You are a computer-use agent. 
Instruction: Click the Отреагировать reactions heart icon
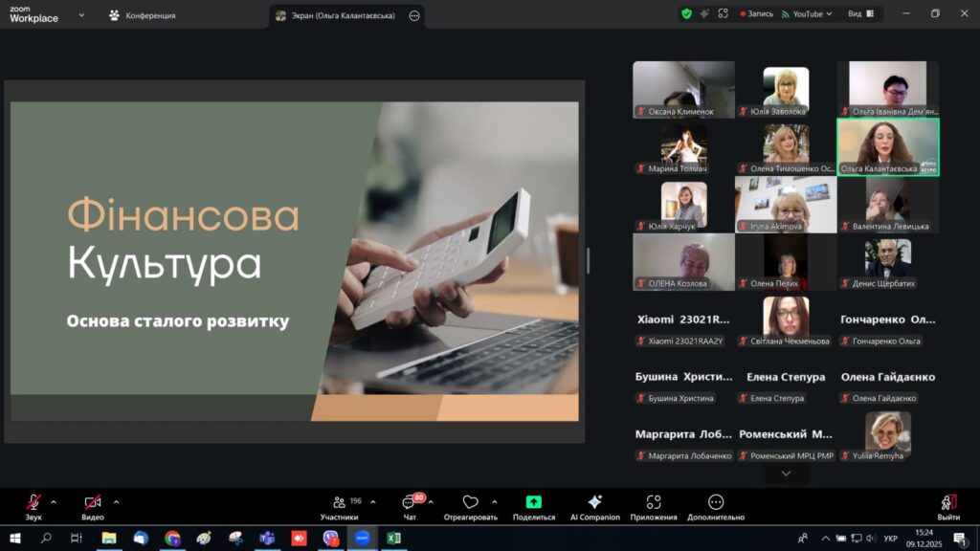(x=470, y=503)
